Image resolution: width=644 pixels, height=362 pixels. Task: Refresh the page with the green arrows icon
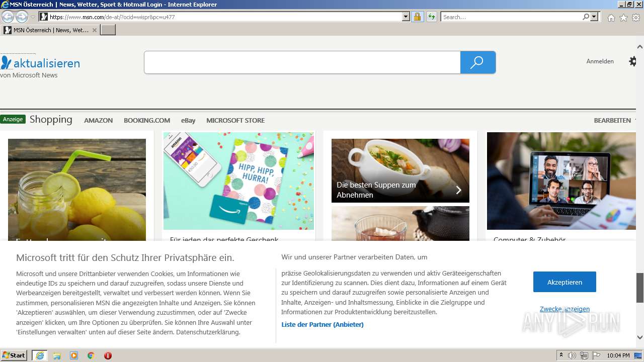click(432, 17)
